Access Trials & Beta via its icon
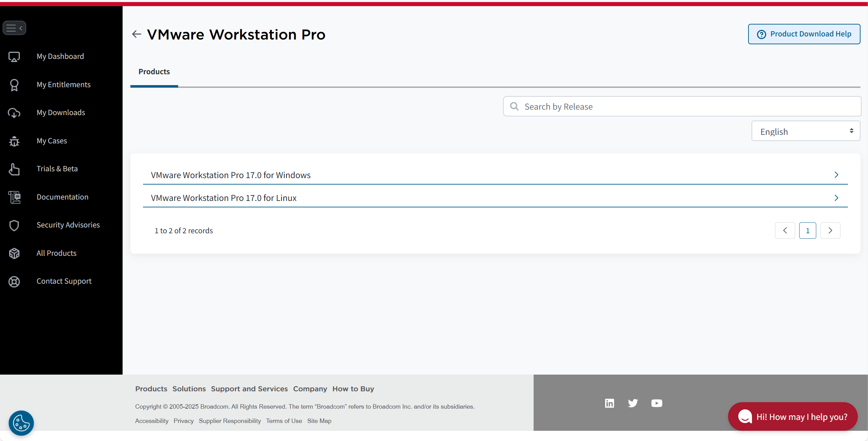The image size is (868, 441). tap(14, 169)
